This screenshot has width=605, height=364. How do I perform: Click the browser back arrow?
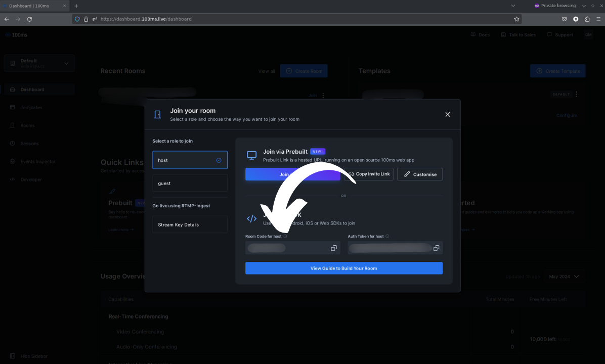point(7,19)
